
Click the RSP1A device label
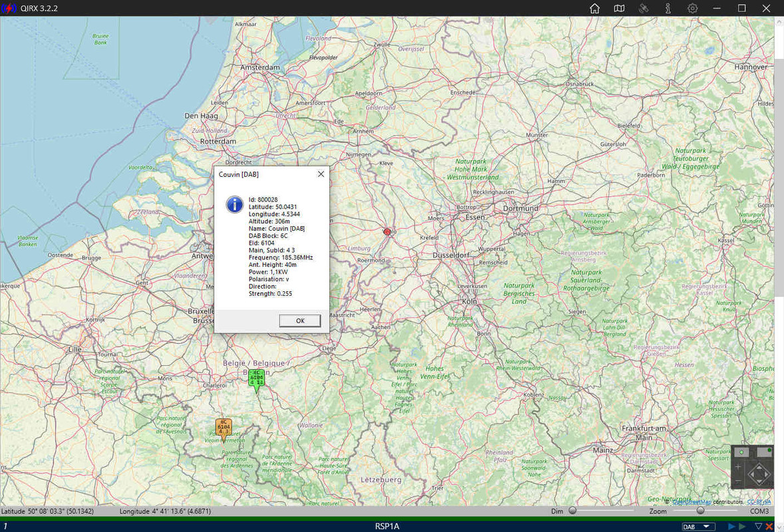point(387,526)
